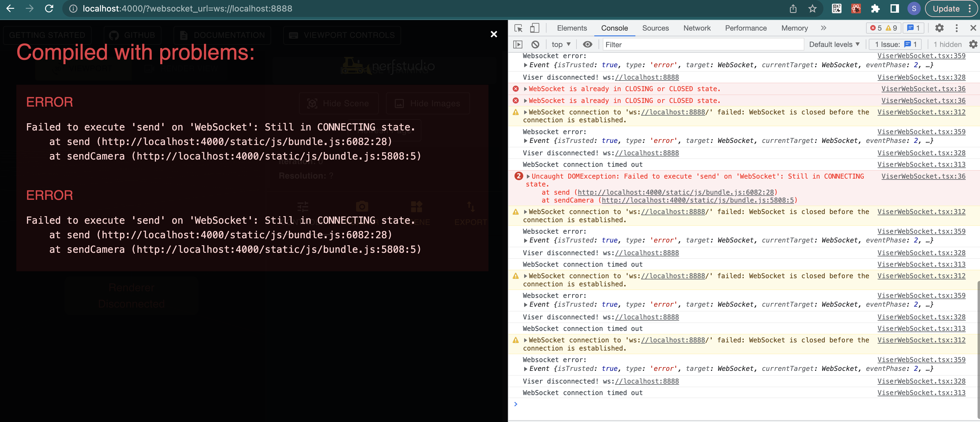Image resolution: width=980 pixels, height=422 pixels.
Task: Create a live expression with eye icon
Action: [x=587, y=44]
